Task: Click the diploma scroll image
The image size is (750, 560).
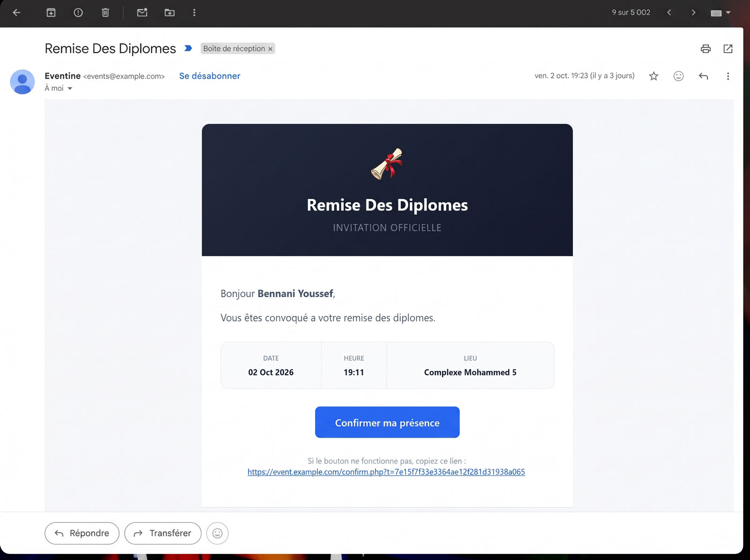Action: tap(387, 164)
